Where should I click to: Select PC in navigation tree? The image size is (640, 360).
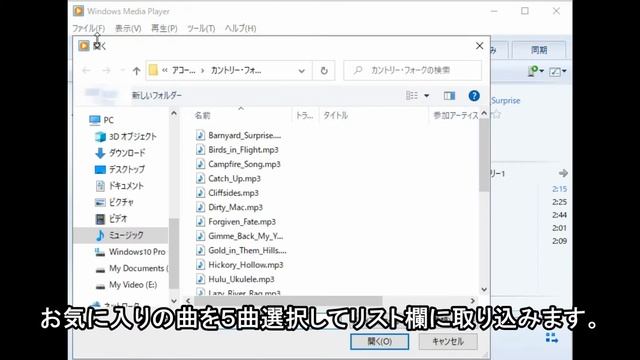click(102, 120)
